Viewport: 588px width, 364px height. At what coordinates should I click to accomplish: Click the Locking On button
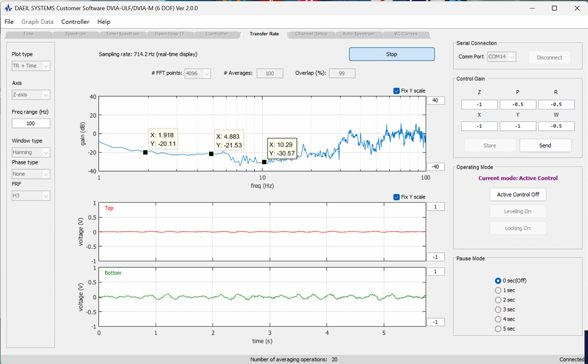click(518, 228)
